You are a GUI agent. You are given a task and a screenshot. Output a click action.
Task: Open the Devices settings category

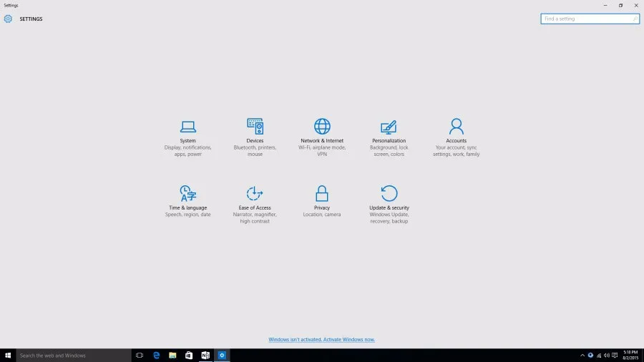click(x=255, y=138)
